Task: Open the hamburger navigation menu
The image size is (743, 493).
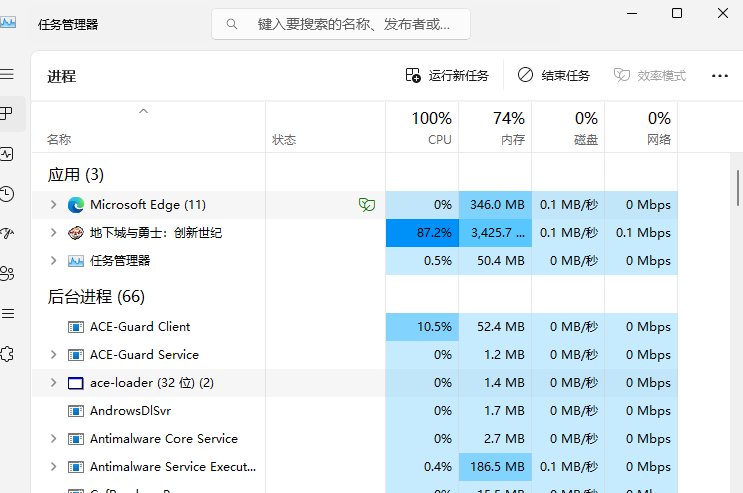Action: 7,74
